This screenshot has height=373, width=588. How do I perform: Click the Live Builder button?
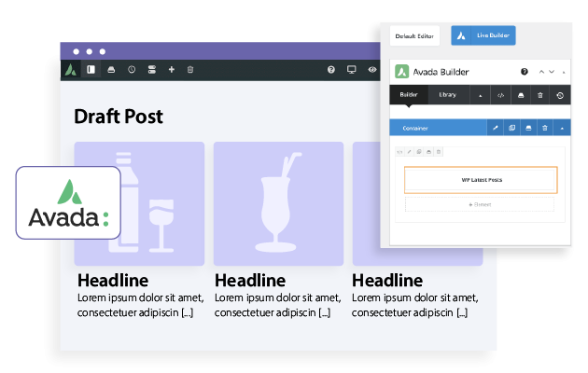(483, 35)
